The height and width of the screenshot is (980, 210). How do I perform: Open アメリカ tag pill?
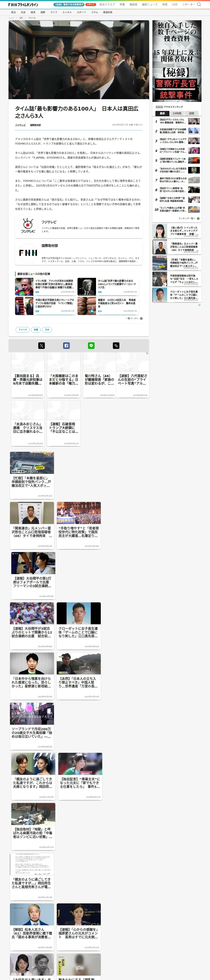pyautogui.click(x=23, y=329)
